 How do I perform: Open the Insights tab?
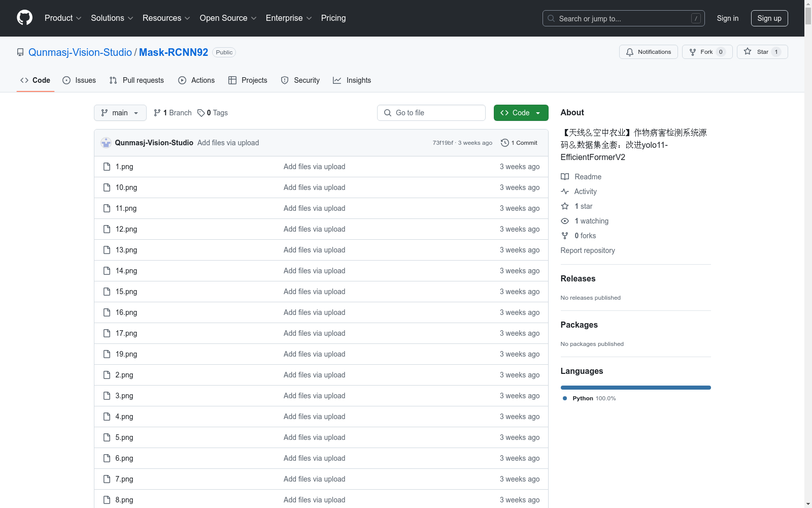tap(352, 80)
